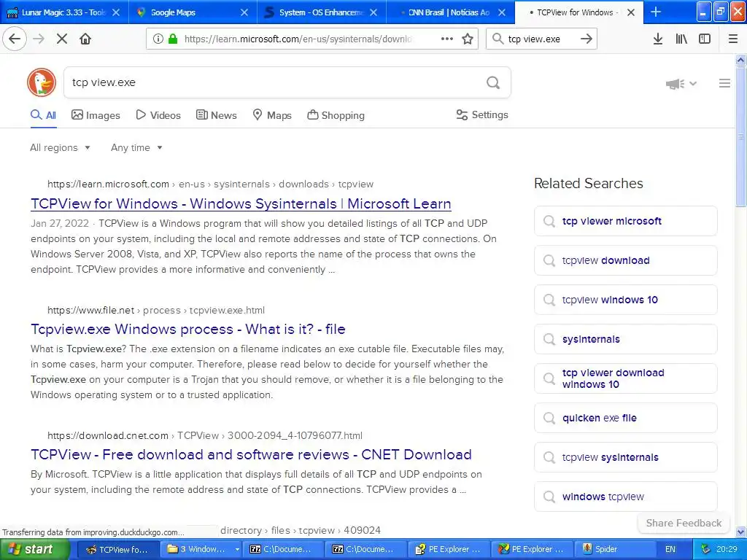Click EN language indicator in taskbar
This screenshot has height=560, width=747.
click(x=670, y=550)
